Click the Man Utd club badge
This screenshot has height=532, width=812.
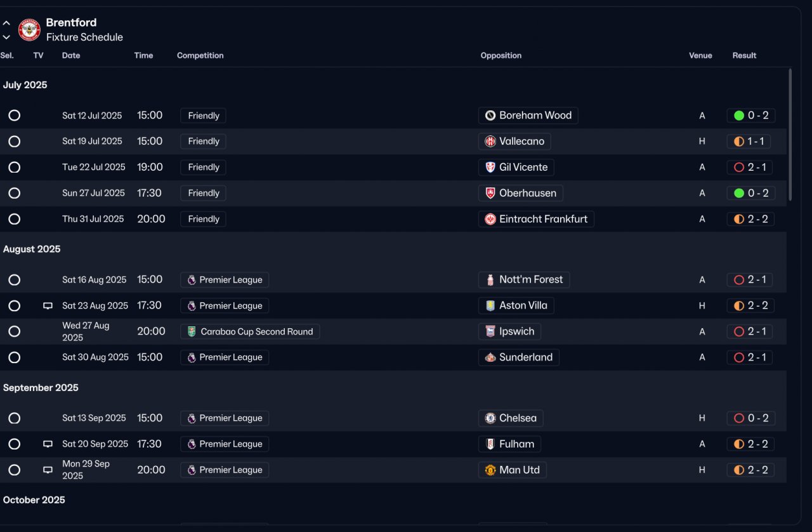click(490, 470)
